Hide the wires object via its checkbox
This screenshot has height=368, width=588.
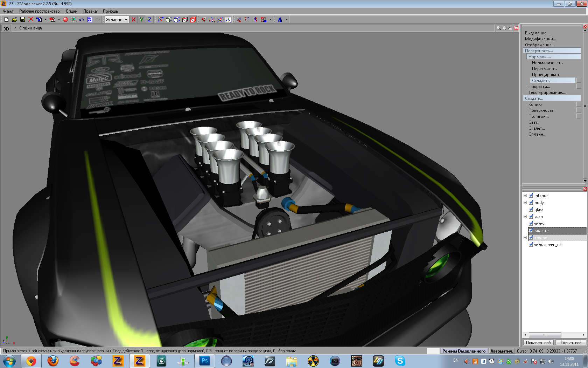pos(531,224)
